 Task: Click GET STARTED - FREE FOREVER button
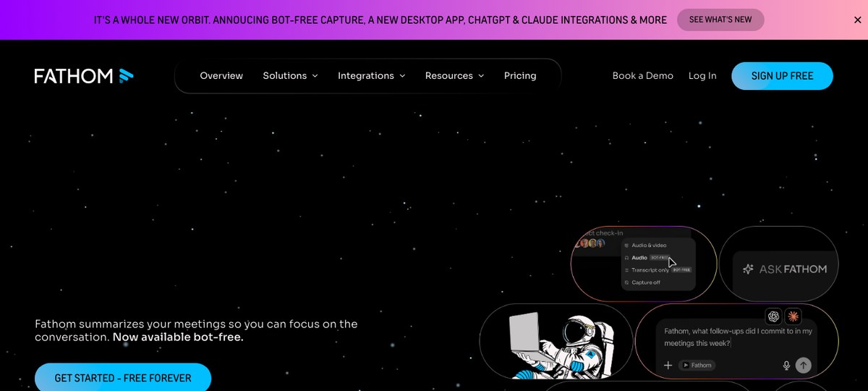123,377
